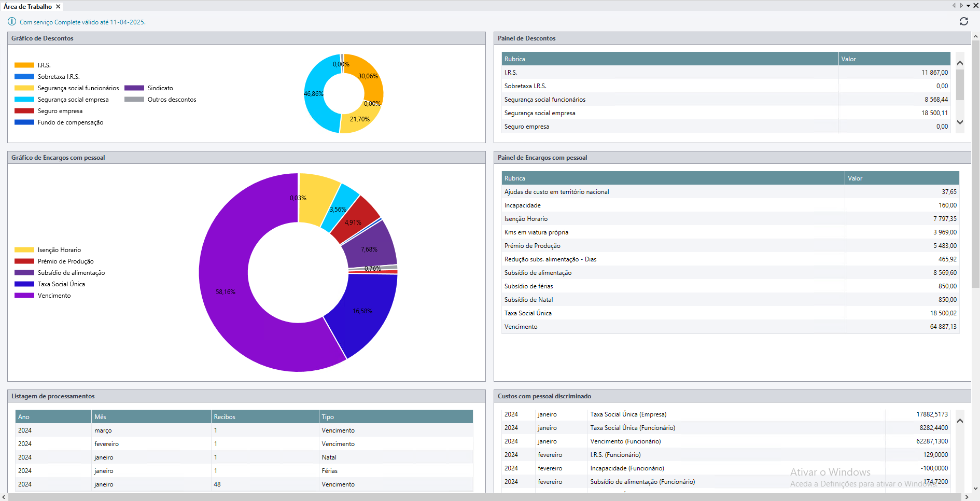The width and height of the screenshot is (980, 501).
Task: Sort Painel de Descontos by Valor column
Action: point(893,59)
